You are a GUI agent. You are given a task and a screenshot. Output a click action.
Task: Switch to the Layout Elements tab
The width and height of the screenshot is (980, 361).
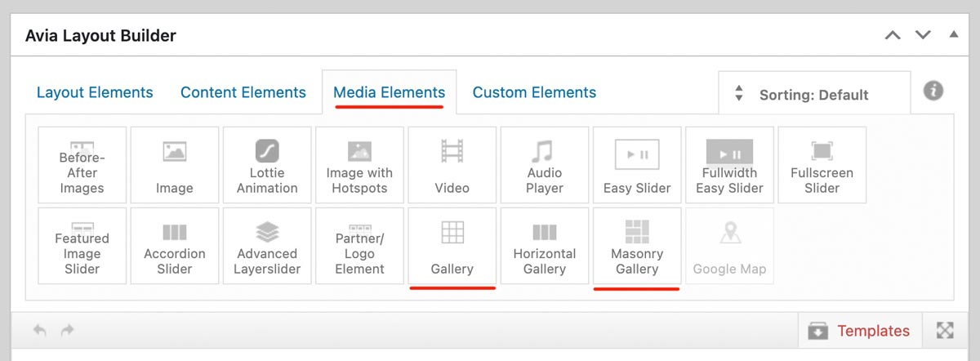point(95,92)
